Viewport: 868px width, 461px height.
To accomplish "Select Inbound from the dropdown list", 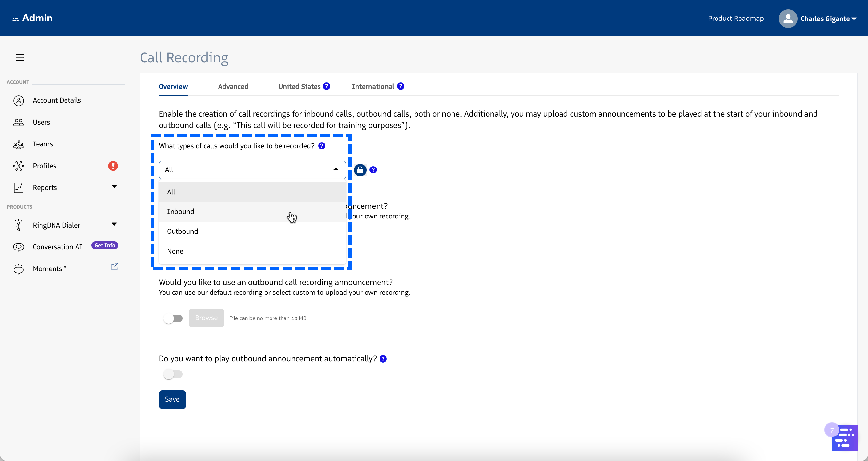I will [x=181, y=211].
